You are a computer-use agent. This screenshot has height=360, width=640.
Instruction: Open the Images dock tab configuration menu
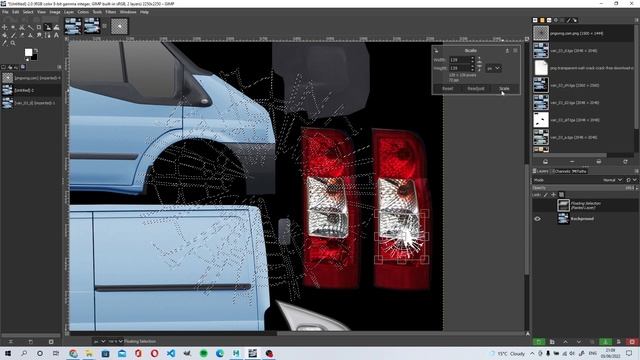tap(636, 20)
